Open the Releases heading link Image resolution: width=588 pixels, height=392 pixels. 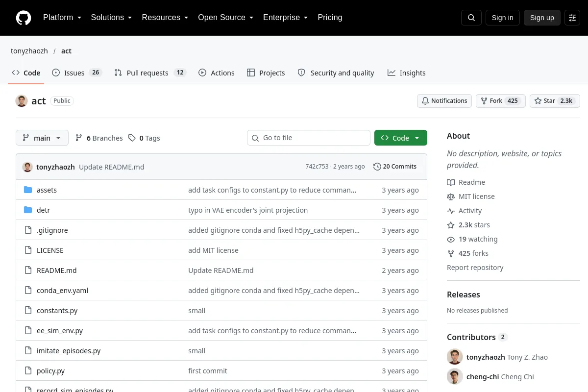[464, 294]
